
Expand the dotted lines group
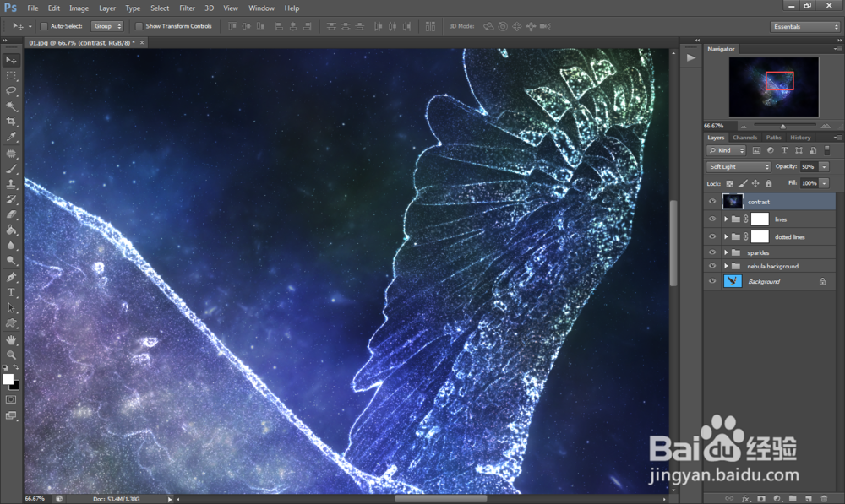point(726,236)
